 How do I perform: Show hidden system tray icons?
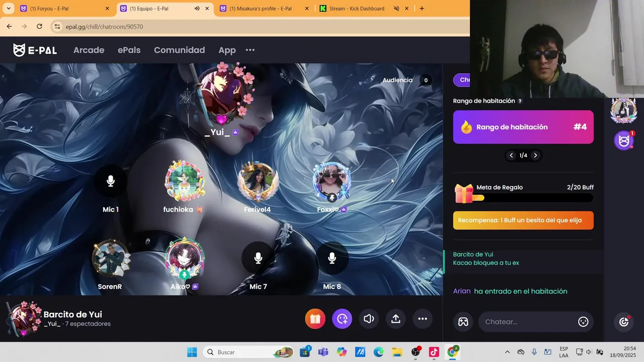(x=507, y=352)
